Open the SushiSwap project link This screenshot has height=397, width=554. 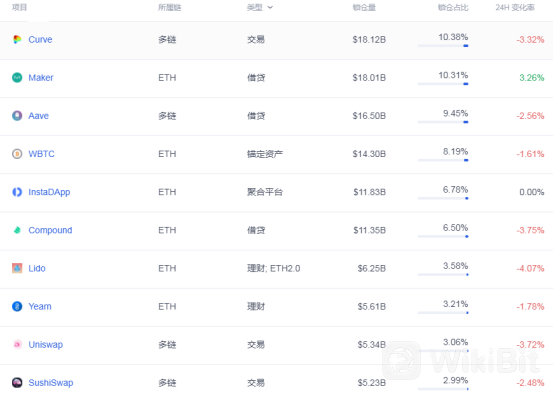click(51, 383)
